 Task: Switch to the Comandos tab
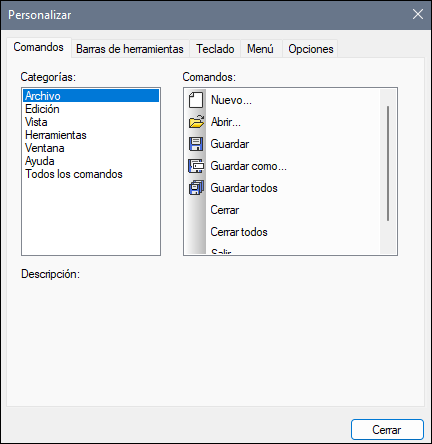point(39,47)
